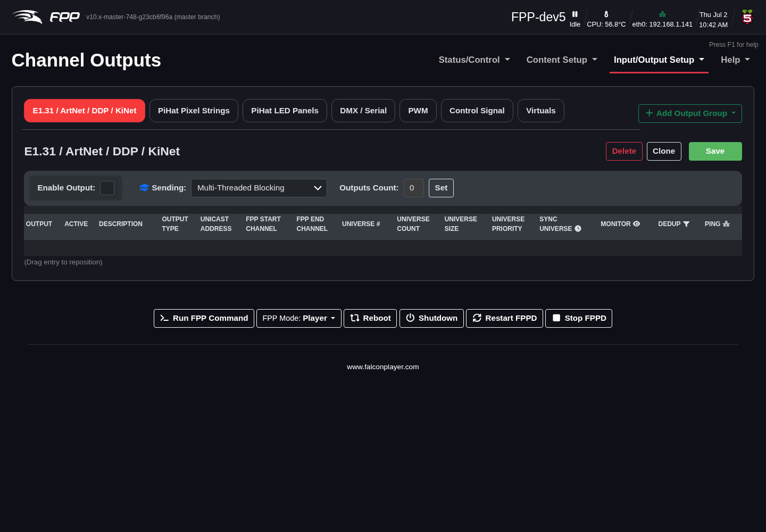Open the FPP Mode: Player dropdown
The height and width of the screenshot is (532, 766).
299,318
